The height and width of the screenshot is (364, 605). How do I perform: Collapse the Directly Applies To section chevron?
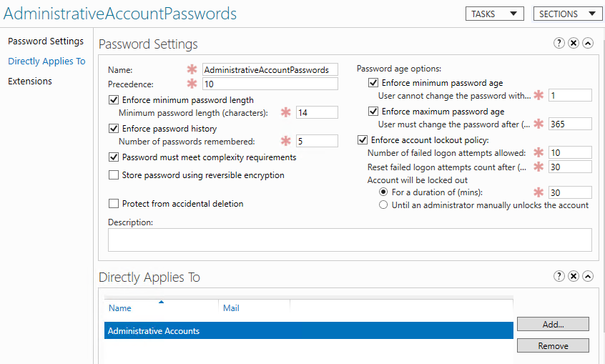pos(588,276)
